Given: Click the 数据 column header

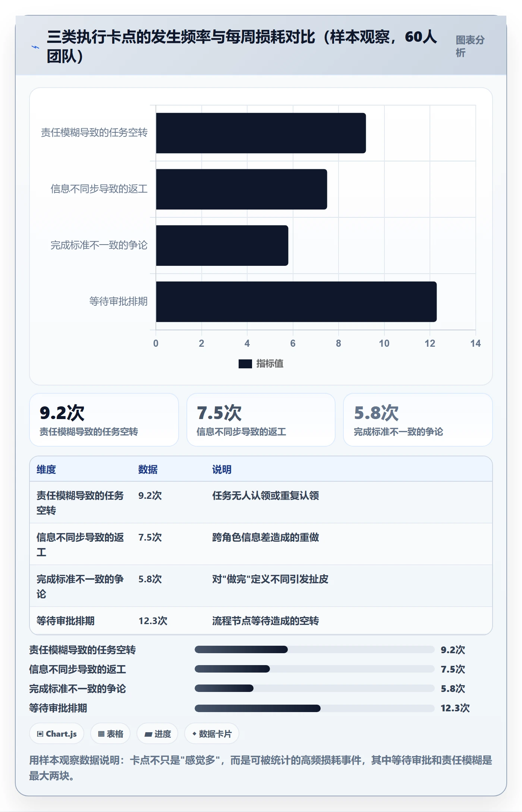Looking at the screenshot, I should [x=148, y=469].
